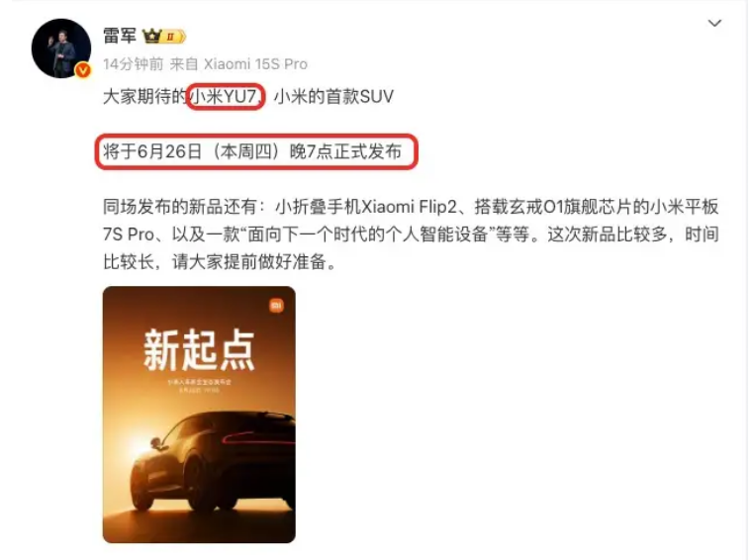Click the Xiaomi 15S Pro source link
This screenshot has width=754, height=560.
click(x=255, y=64)
